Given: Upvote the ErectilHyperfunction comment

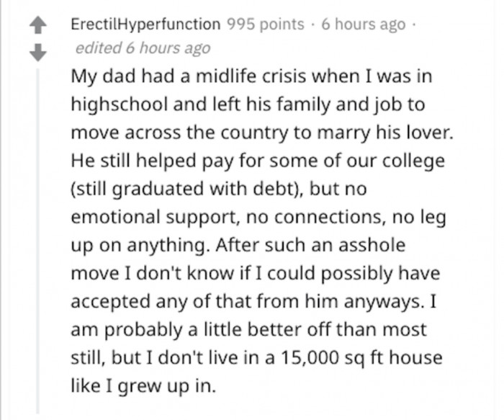Looking at the screenshot, I should [x=38, y=25].
